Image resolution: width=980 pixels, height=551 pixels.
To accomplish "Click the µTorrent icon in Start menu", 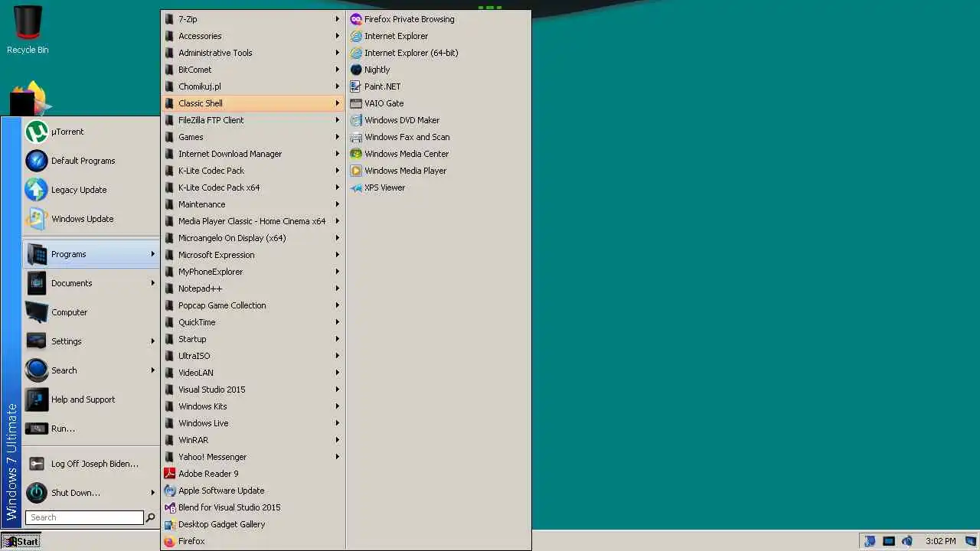I will click(37, 132).
